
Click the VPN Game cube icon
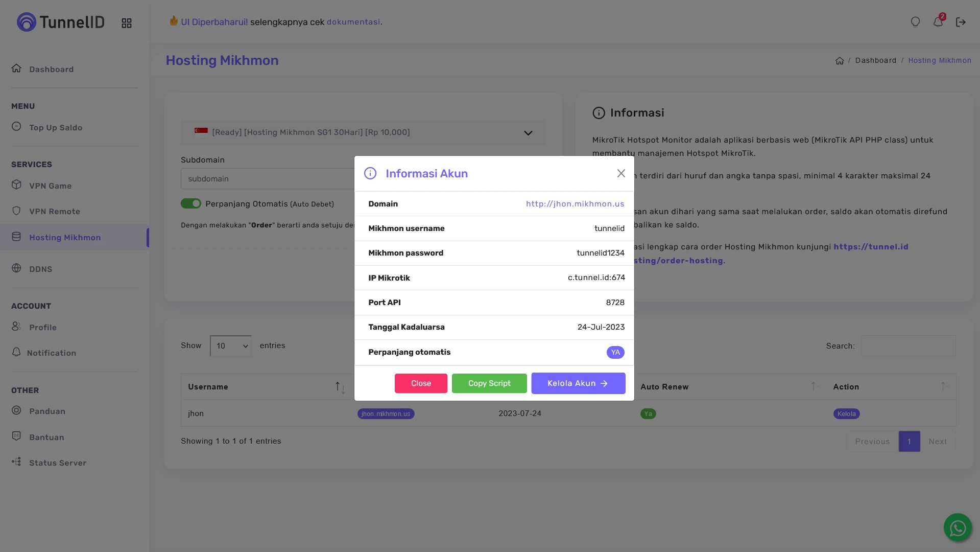click(x=16, y=185)
